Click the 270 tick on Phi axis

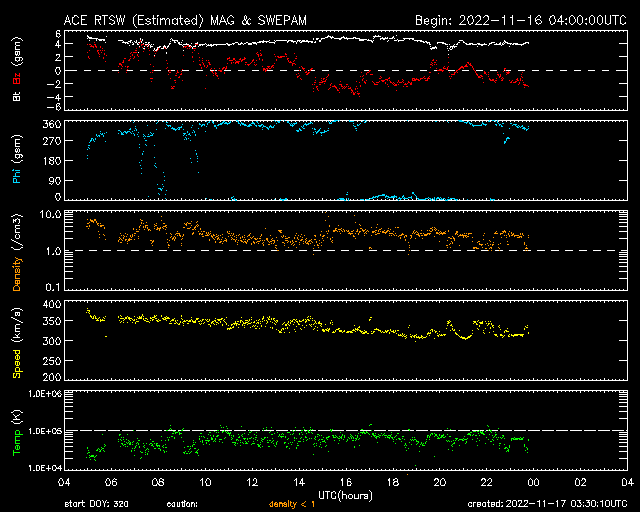pos(52,141)
